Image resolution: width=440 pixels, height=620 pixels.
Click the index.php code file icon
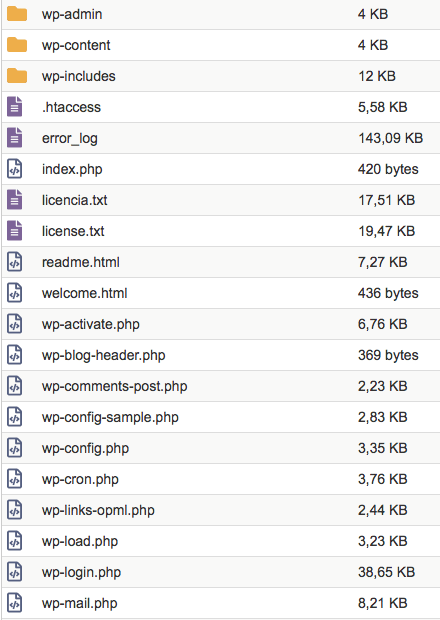click(15, 169)
